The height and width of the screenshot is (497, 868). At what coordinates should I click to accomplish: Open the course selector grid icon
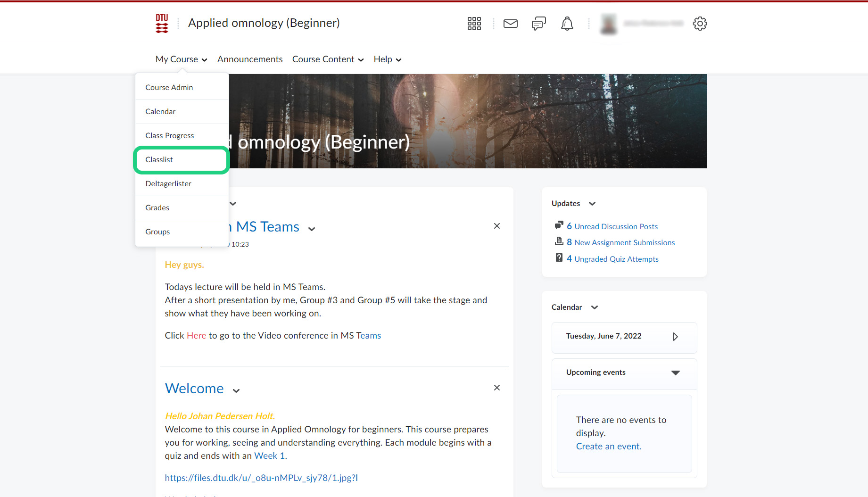[474, 24]
